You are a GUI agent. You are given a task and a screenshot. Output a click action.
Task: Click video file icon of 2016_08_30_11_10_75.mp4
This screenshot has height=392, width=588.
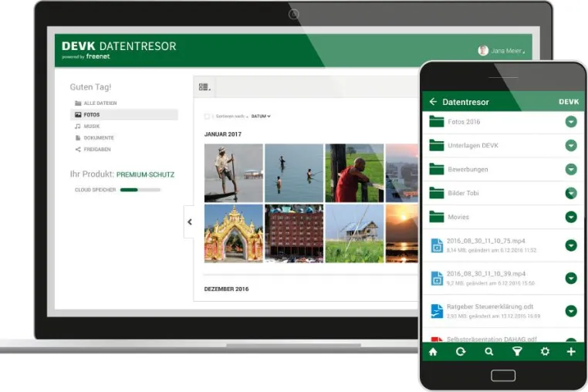(x=437, y=245)
